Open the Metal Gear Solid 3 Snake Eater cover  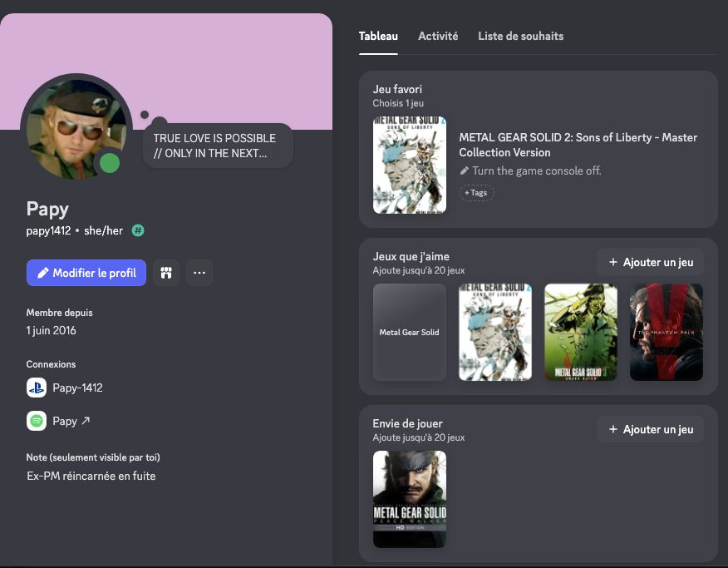point(581,332)
